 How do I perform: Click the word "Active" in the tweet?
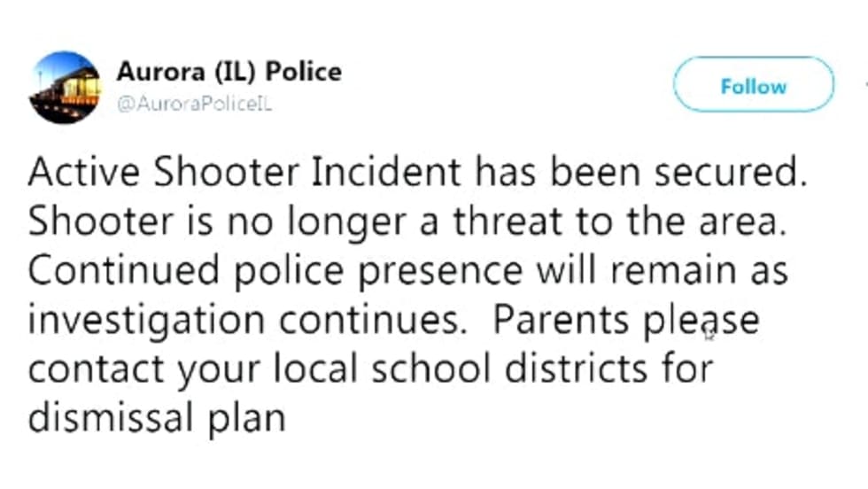[x=78, y=172]
